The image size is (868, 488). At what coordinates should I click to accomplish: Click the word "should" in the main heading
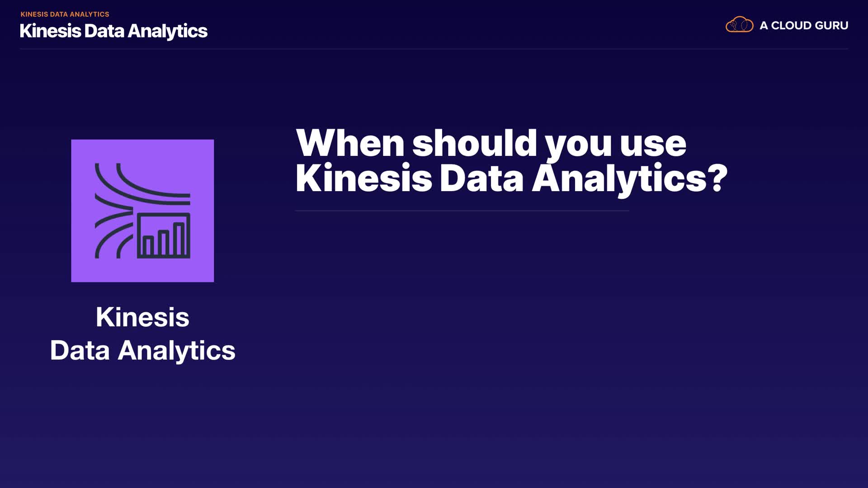click(474, 143)
